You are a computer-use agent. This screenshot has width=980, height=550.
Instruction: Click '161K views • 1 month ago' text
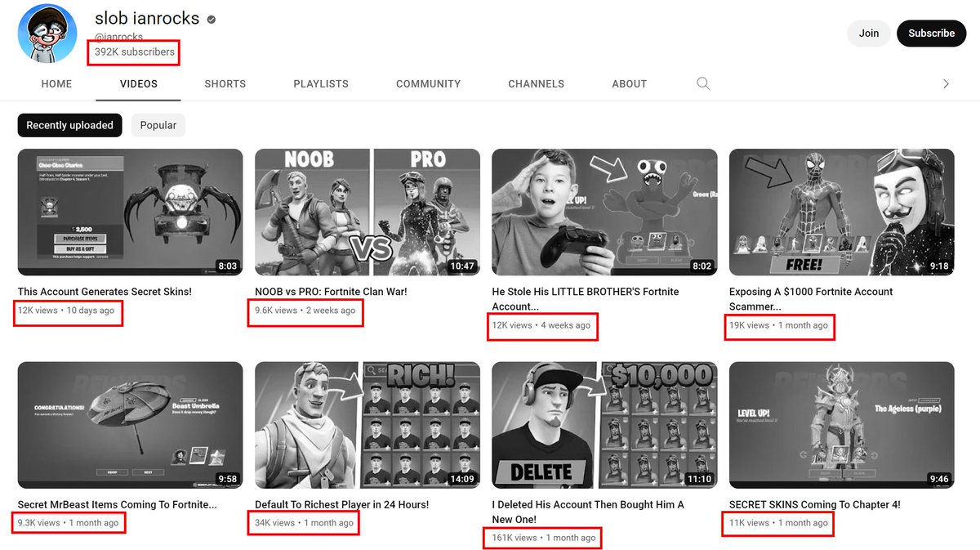pos(544,538)
